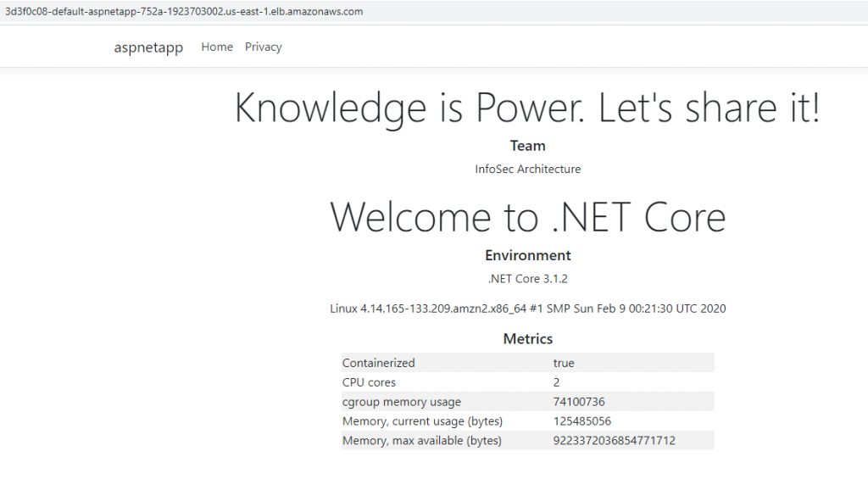This screenshot has width=868, height=490.
Task: Click the cgroup memory value "74100736"
Action: click(579, 402)
